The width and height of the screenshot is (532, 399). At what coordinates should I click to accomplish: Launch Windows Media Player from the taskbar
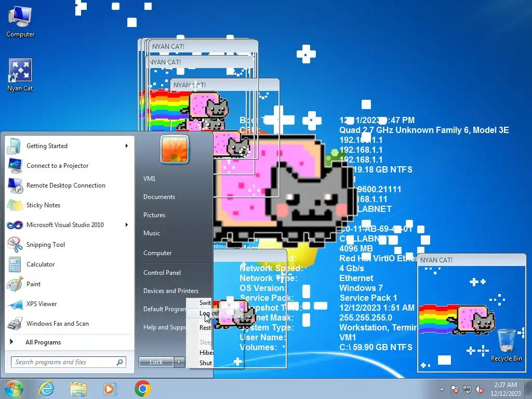[110, 389]
